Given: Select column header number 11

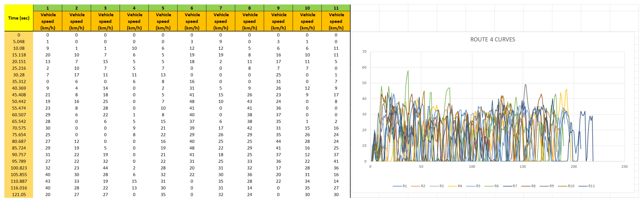Looking at the screenshot, I should (x=336, y=8).
